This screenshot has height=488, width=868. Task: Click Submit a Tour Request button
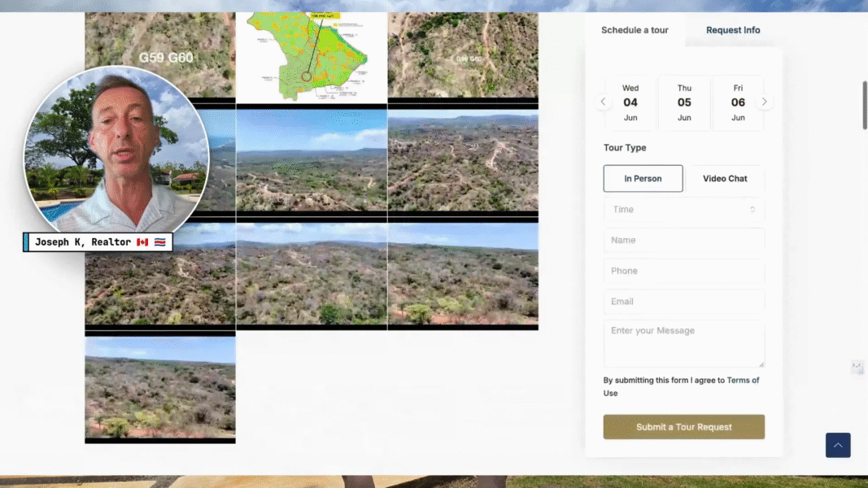(683, 427)
